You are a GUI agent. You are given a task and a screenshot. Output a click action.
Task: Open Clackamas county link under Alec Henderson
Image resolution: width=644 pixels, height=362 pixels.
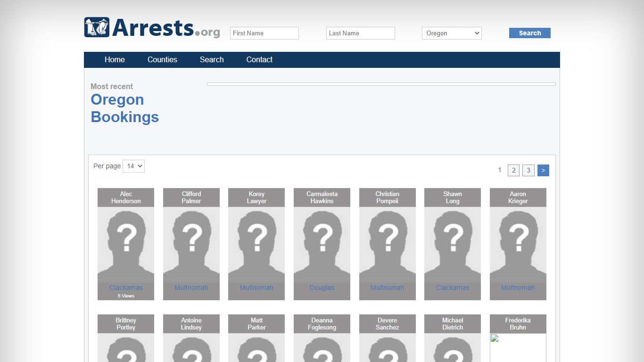(126, 288)
